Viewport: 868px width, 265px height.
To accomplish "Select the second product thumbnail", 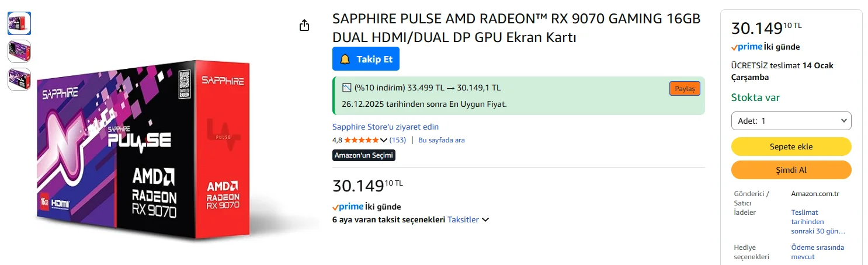I will coord(19,51).
